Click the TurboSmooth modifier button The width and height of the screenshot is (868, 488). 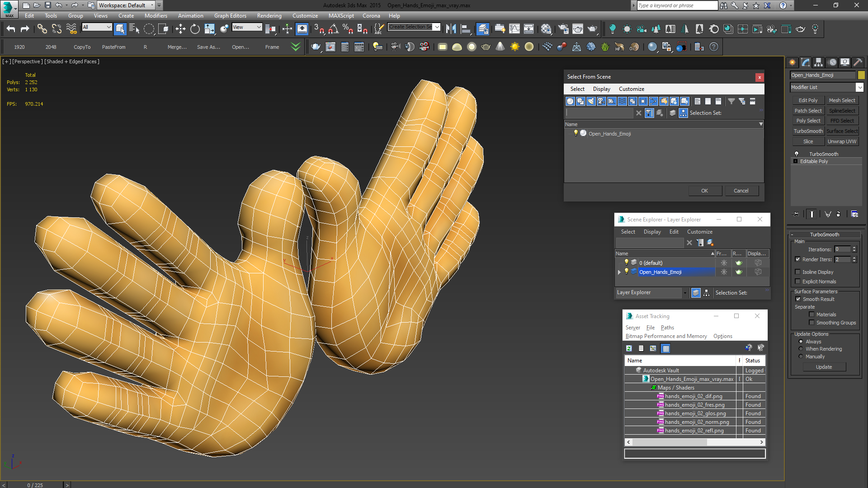808,131
